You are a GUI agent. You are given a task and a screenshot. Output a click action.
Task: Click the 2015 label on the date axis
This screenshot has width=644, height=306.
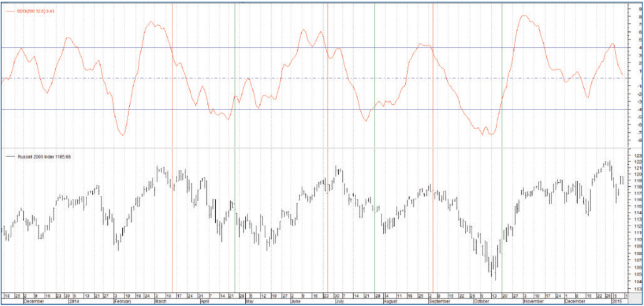(x=617, y=301)
